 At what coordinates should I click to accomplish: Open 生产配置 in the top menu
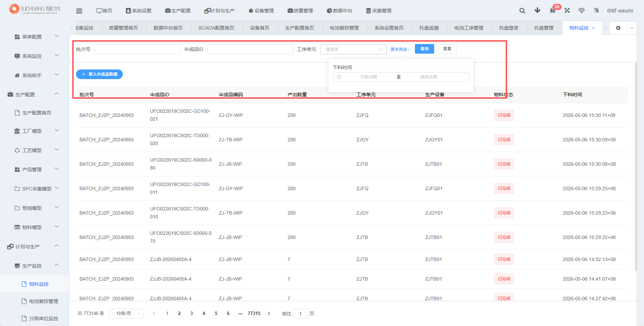coord(178,11)
